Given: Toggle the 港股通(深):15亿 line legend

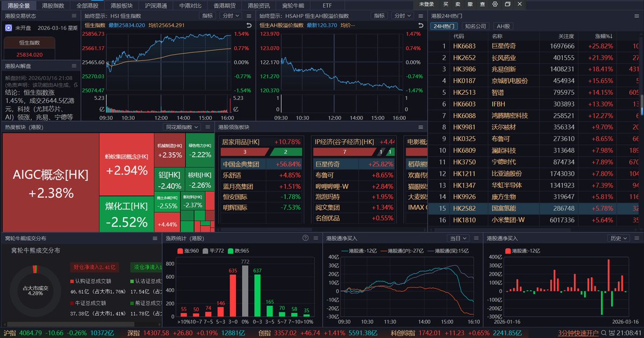Looking at the screenshot, I should pyautogui.click(x=448, y=251).
